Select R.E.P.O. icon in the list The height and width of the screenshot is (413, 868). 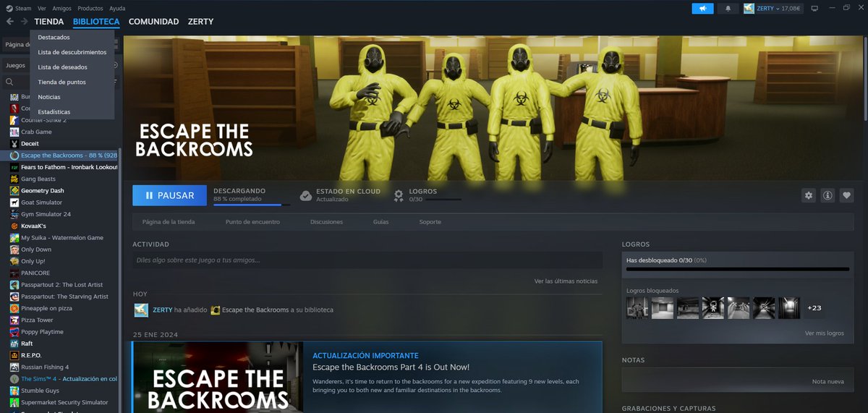point(14,355)
